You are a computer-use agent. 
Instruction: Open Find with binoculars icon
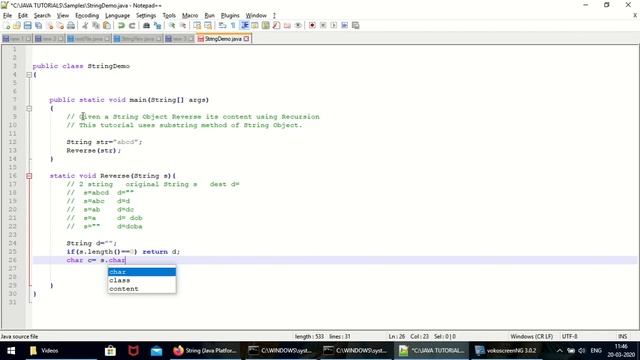[146, 25]
